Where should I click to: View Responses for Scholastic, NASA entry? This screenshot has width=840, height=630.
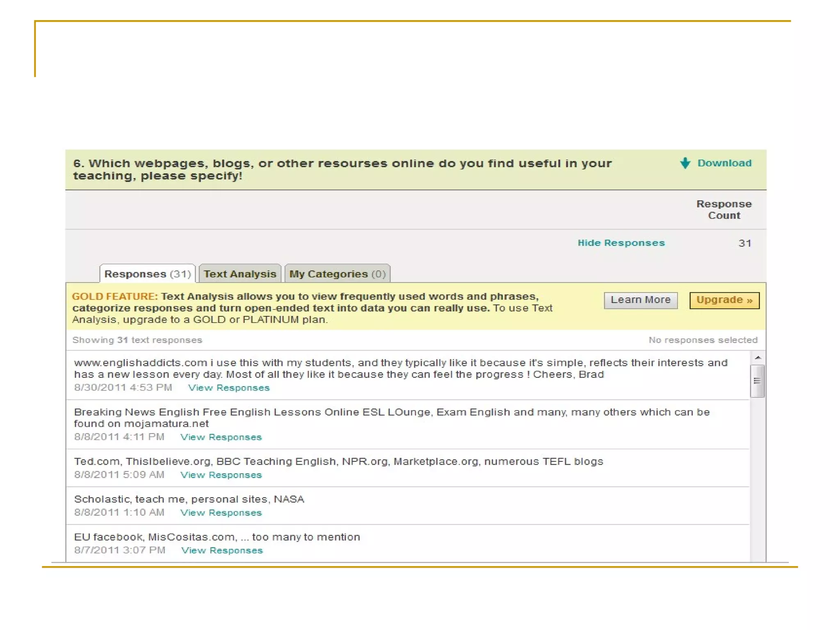(x=221, y=512)
